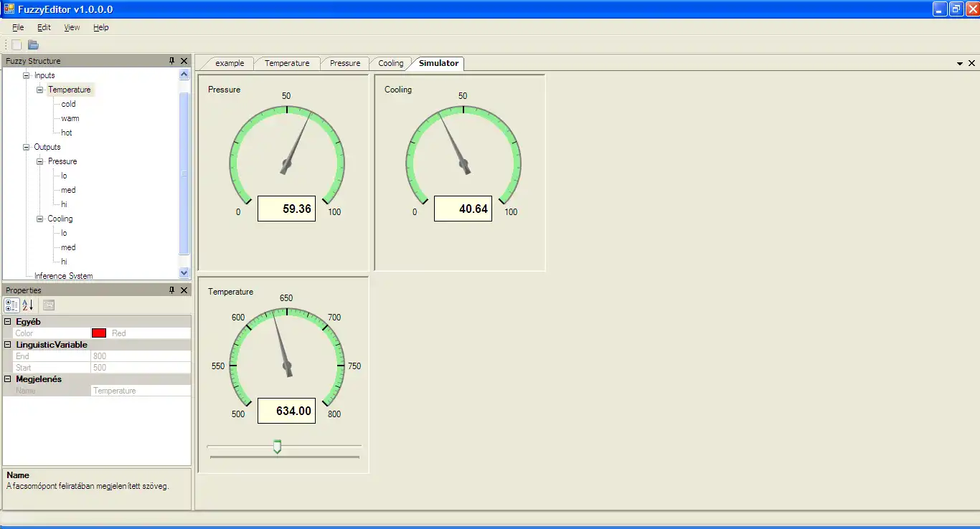
Task: Sort properties alphabetically
Action: (x=27, y=305)
